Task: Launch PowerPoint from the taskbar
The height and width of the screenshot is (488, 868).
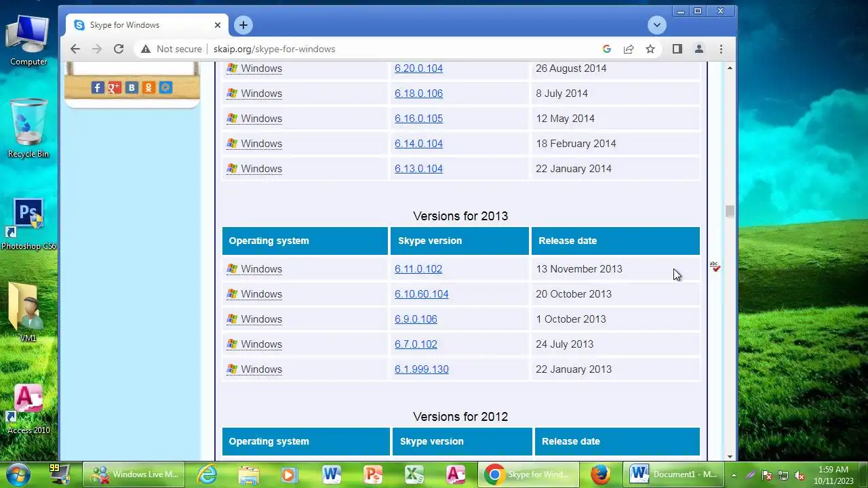Action: pos(373,474)
